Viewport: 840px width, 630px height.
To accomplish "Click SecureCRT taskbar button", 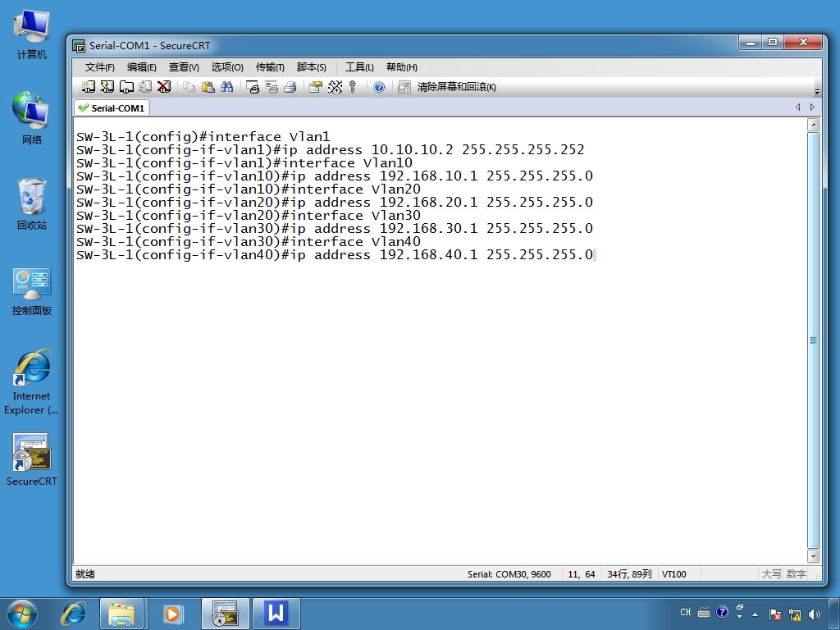I will tap(225, 614).
